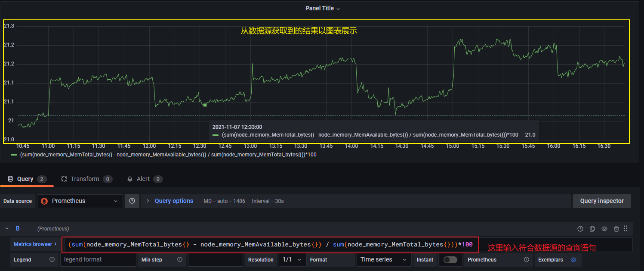Click Query inspector button
Screen dimensions: 644x271
tap(601, 201)
